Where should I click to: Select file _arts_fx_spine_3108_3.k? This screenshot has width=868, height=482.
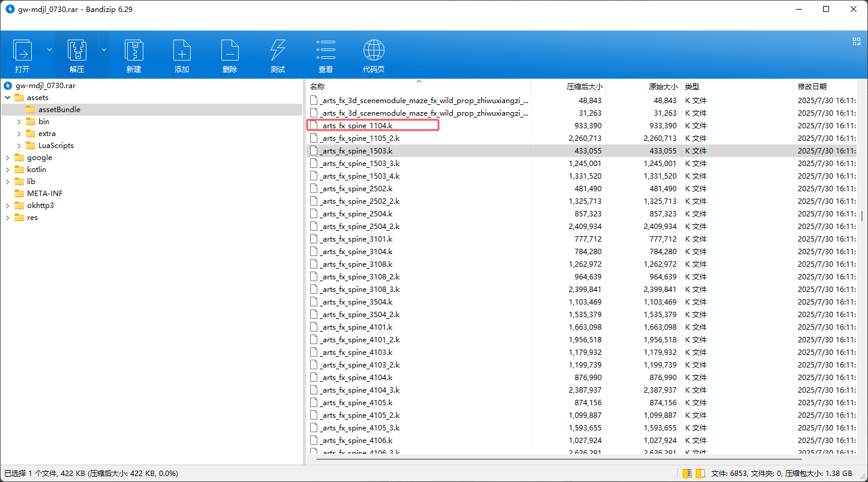coord(360,290)
